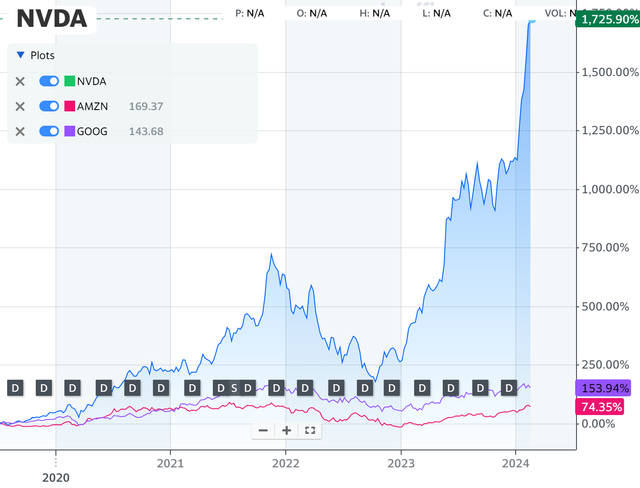
Task: Click the 500.00% y-axis label
Action: (605, 306)
